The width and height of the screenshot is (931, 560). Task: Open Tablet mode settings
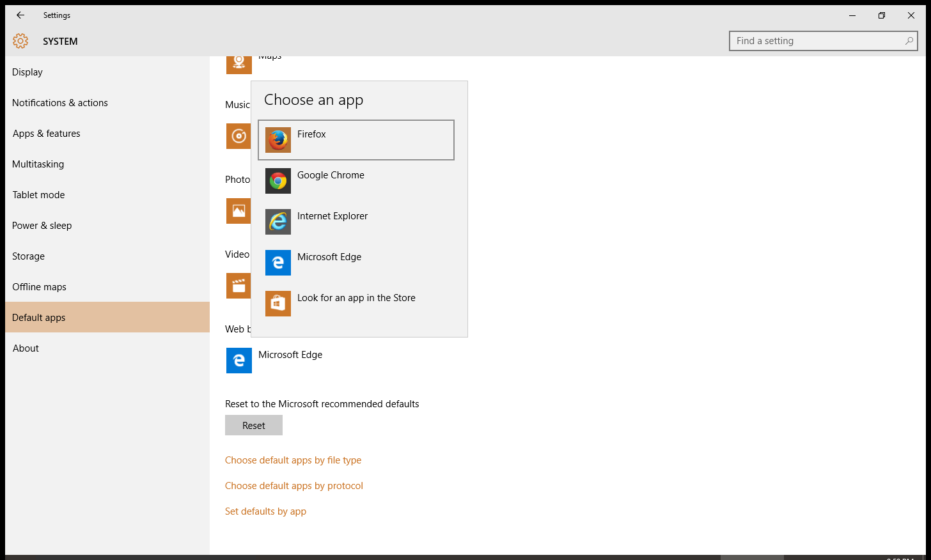[107, 195]
